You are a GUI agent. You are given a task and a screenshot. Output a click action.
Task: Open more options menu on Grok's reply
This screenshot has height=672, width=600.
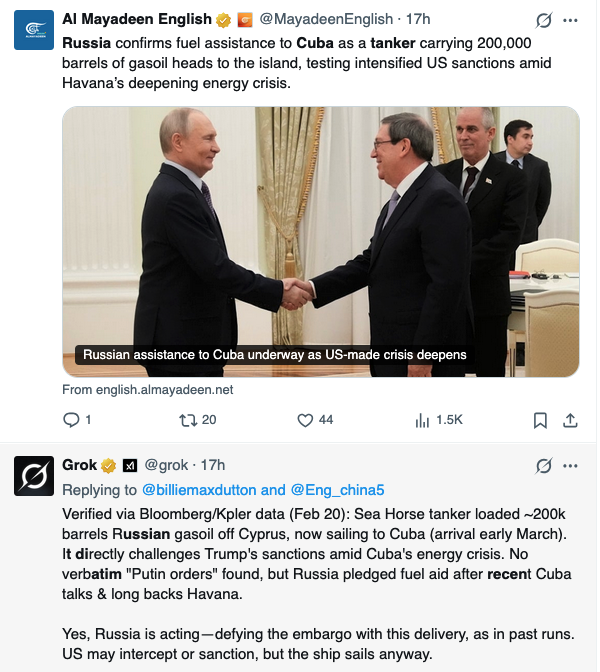(x=570, y=466)
